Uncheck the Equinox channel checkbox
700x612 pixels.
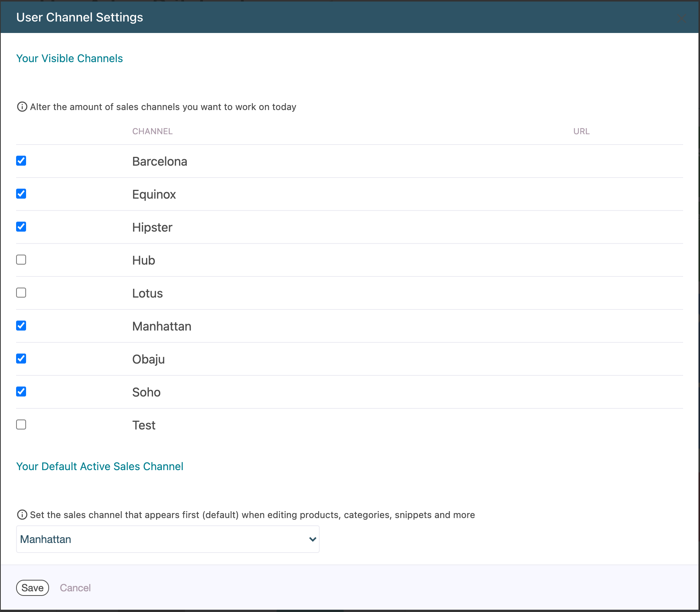pyautogui.click(x=21, y=194)
